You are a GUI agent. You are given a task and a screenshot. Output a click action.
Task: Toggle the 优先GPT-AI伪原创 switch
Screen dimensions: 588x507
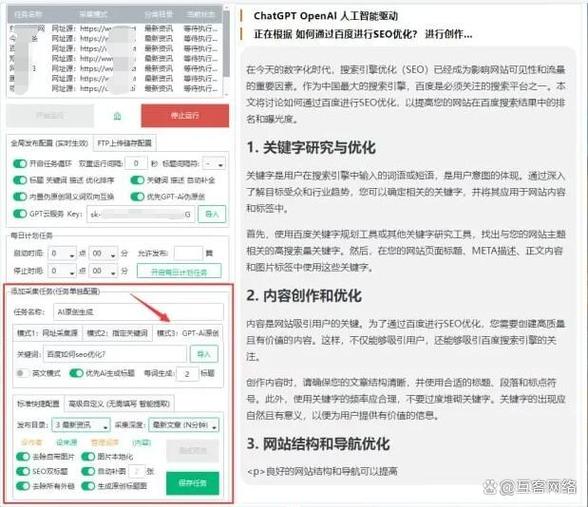point(137,196)
